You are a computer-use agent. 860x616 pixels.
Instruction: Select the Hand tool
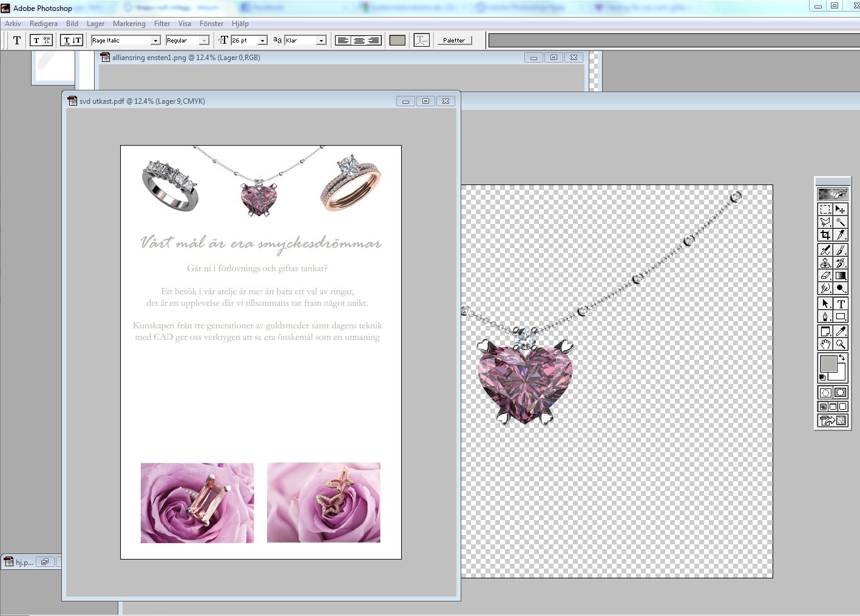[x=825, y=344]
